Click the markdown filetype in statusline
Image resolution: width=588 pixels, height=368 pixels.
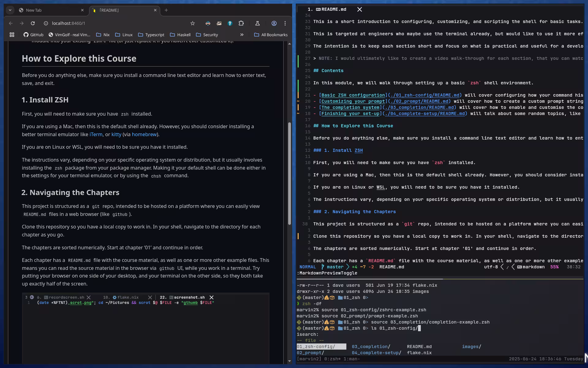click(531, 267)
